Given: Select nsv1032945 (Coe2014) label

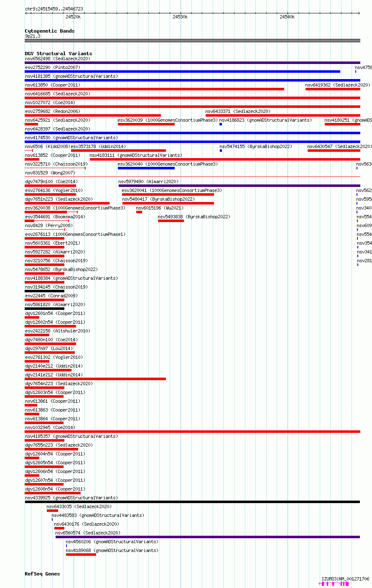Looking at the screenshot, I should pos(50,427).
